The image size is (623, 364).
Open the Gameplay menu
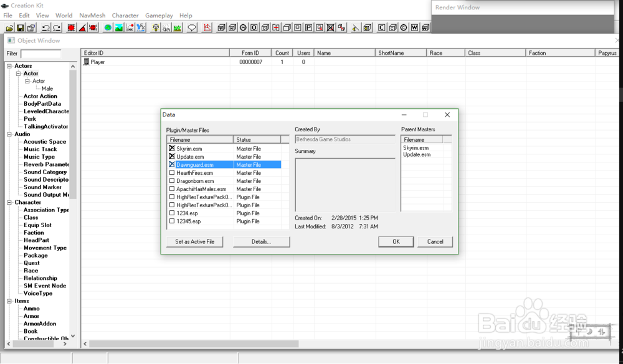click(x=159, y=16)
